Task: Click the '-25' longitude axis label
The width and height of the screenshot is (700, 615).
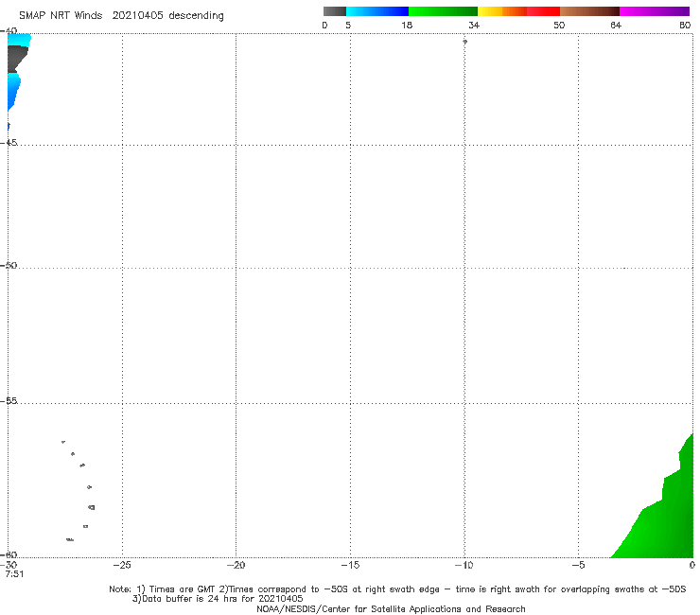Action: tap(122, 565)
